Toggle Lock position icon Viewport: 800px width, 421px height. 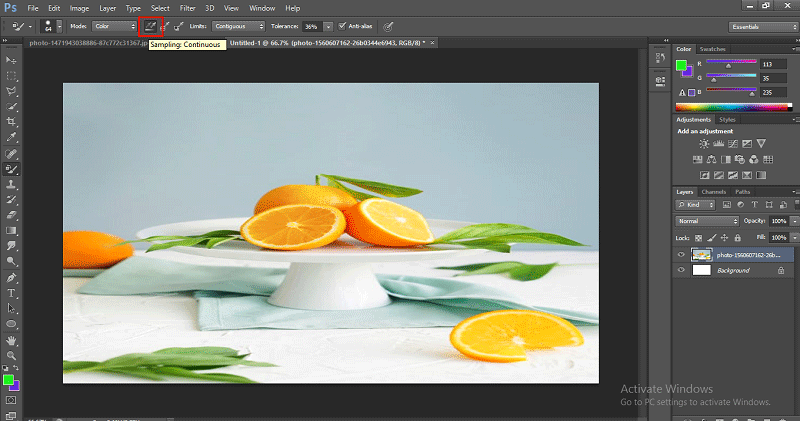(x=724, y=238)
